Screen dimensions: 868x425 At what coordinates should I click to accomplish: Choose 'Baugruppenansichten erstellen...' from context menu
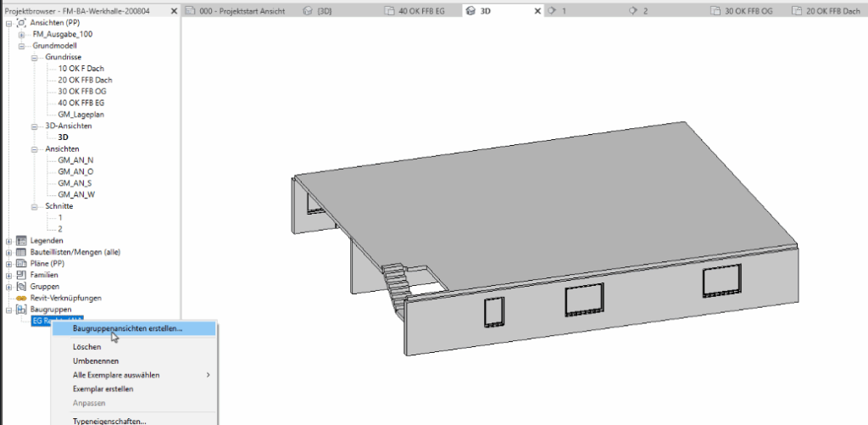point(126,328)
